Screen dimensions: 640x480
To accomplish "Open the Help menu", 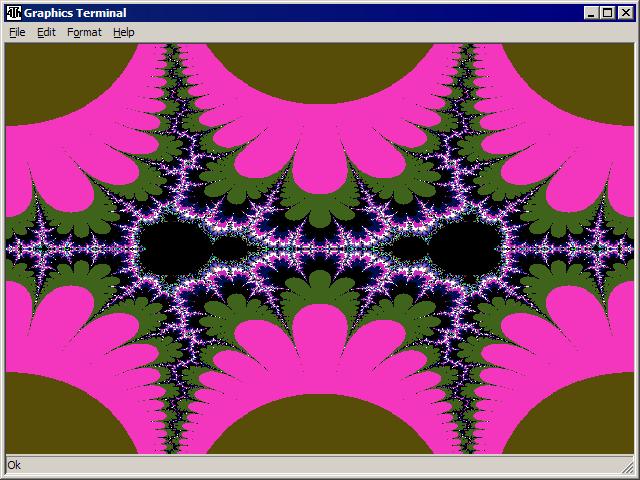I will pyautogui.click(x=123, y=32).
